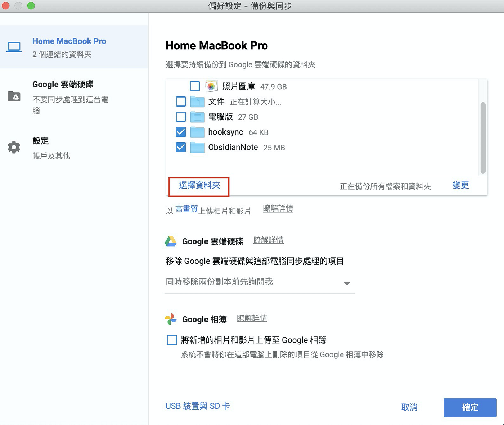
Task: Click the ObsidianNote folder name
Action: (233, 147)
